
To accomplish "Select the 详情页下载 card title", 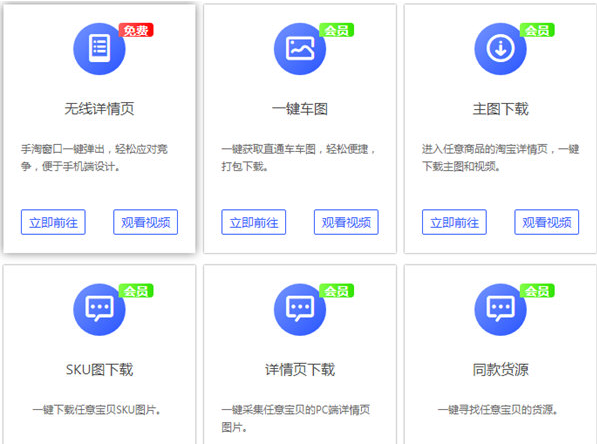I will [x=300, y=369].
